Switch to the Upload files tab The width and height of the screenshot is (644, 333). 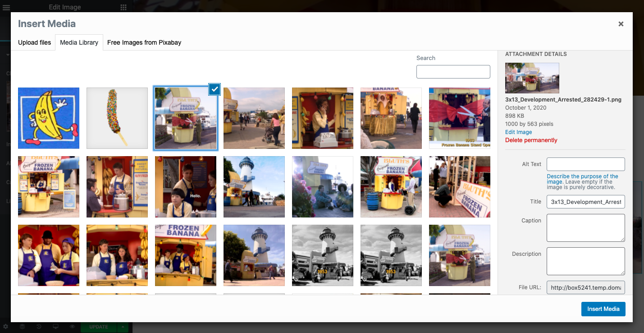coord(35,42)
